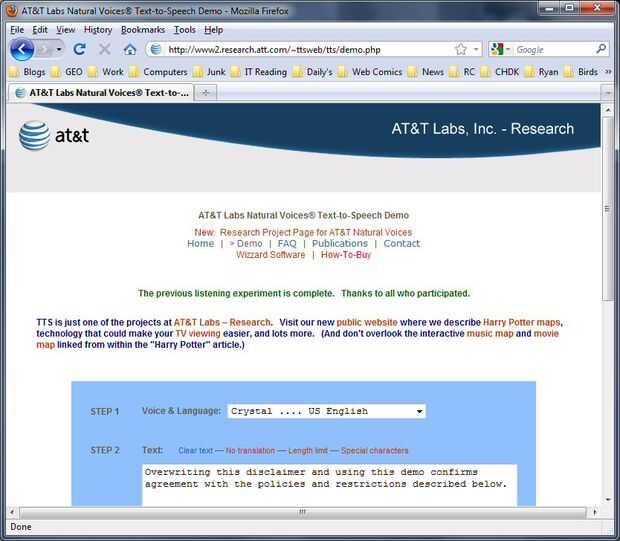Open the GEO bookmark folder
This screenshot has width=620, height=541.
(x=66, y=72)
